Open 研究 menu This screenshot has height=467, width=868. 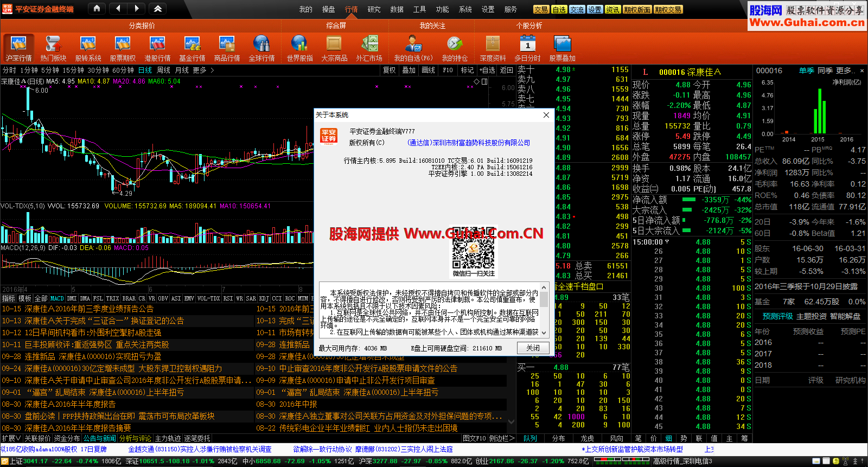click(x=374, y=9)
